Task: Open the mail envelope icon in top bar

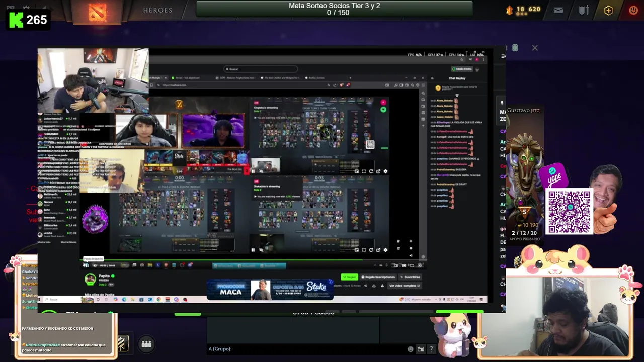Action: tap(558, 10)
